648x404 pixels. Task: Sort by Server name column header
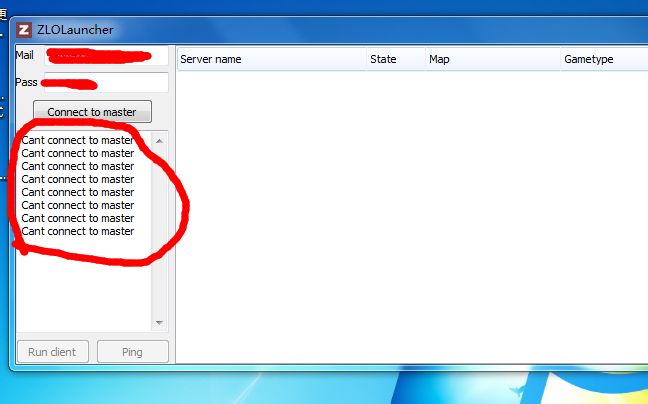(x=272, y=59)
